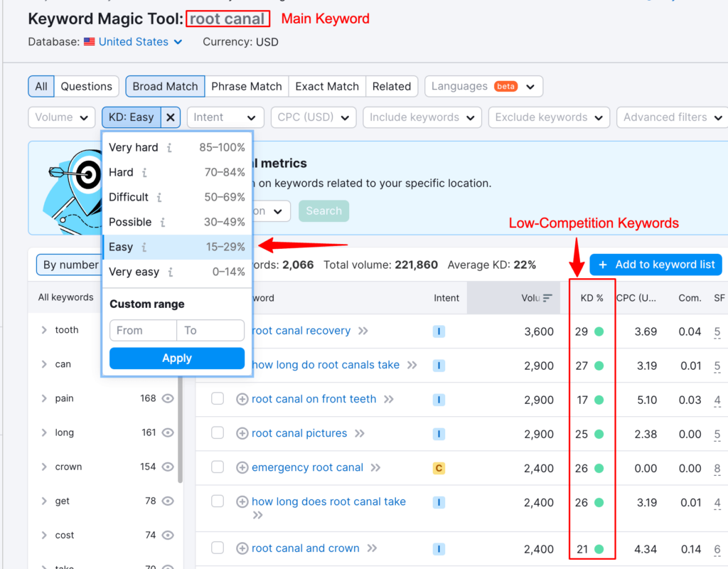Focus the custom range From field
728x569 pixels.
tap(143, 330)
